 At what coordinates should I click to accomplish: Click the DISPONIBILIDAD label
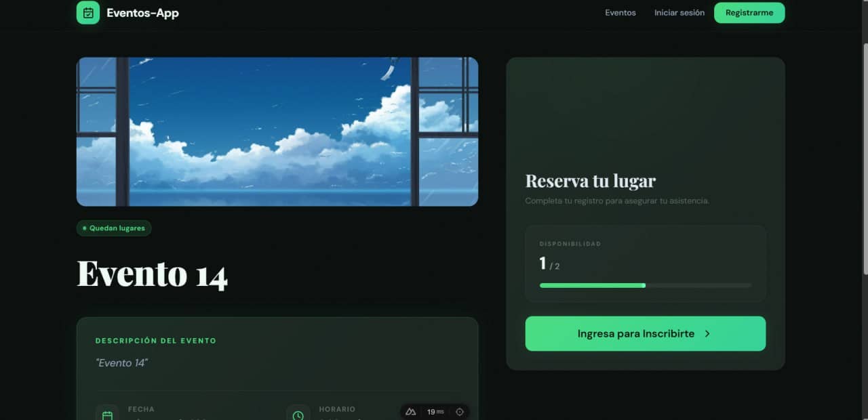pos(570,244)
